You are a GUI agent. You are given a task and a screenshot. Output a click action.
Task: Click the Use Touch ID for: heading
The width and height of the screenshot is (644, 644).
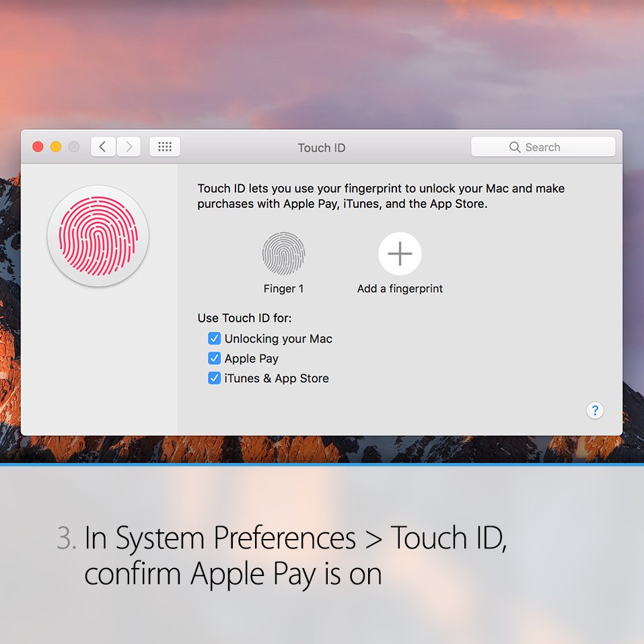pos(244,318)
